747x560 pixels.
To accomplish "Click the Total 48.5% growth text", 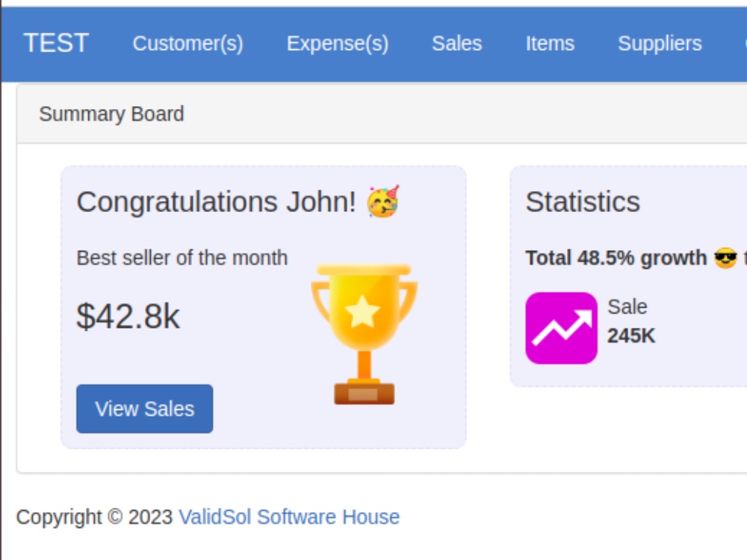I will (x=616, y=258).
